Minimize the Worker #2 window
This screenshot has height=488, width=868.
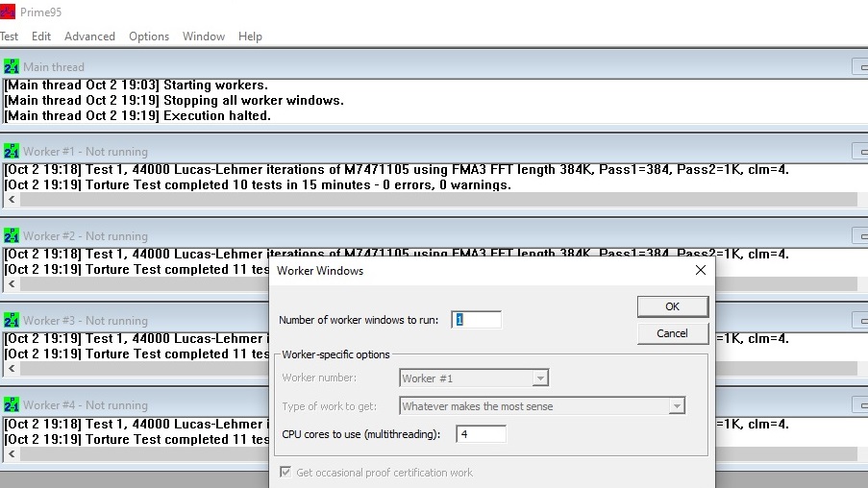click(861, 236)
